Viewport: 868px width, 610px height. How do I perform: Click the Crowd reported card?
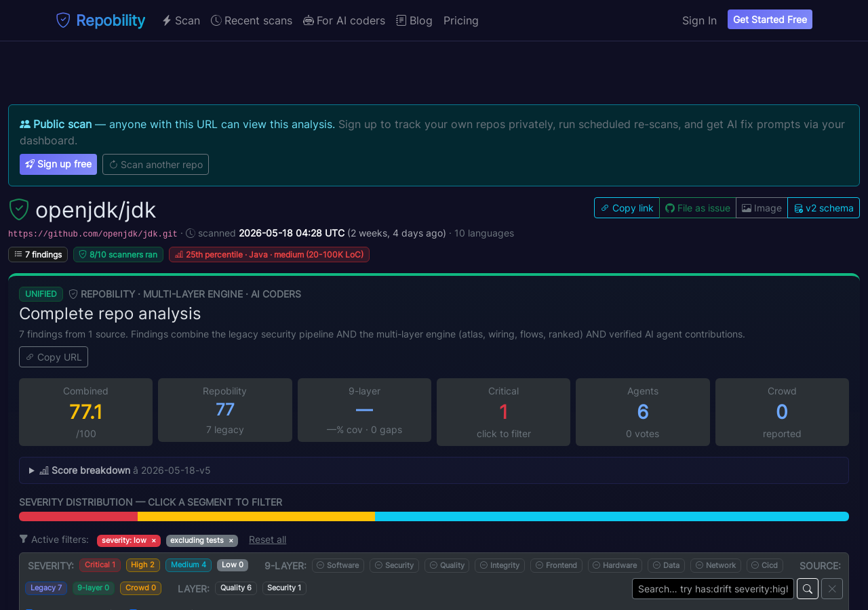click(x=782, y=412)
